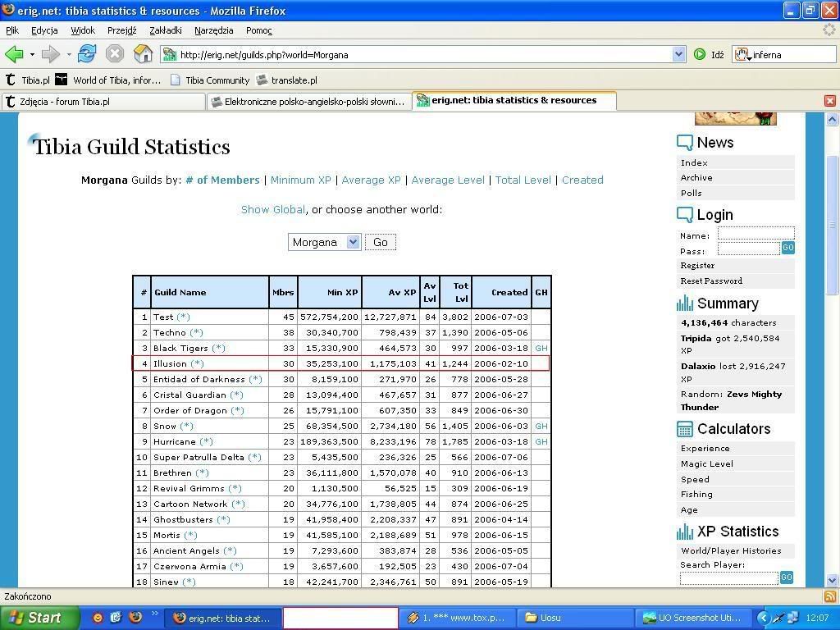Click the Search Player input field
Image resolution: width=840 pixels, height=630 pixels.
(729, 577)
